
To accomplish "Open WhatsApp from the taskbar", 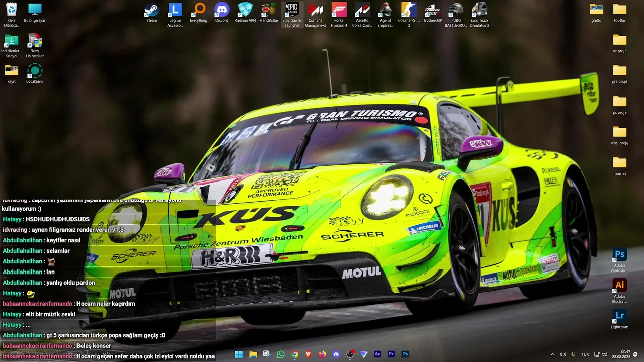I will tap(280, 354).
